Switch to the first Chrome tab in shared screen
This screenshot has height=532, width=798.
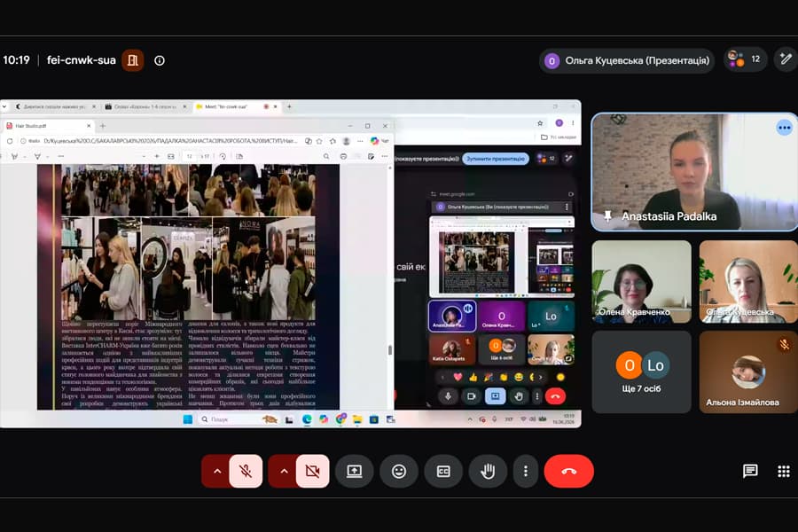click(55, 107)
